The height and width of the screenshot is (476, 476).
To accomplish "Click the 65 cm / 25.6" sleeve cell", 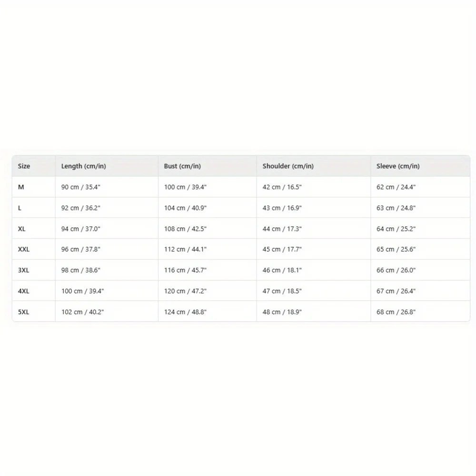I will click(x=396, y=249).
